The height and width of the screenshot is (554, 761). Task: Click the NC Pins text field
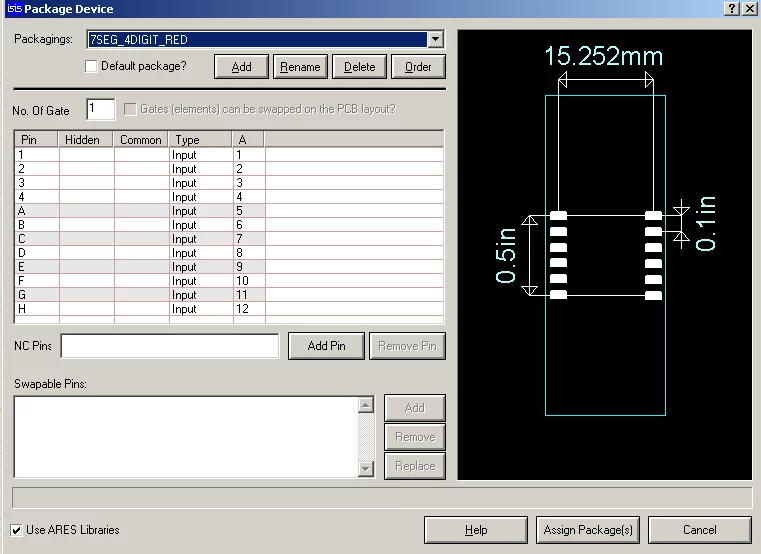(x=170, y=346)
